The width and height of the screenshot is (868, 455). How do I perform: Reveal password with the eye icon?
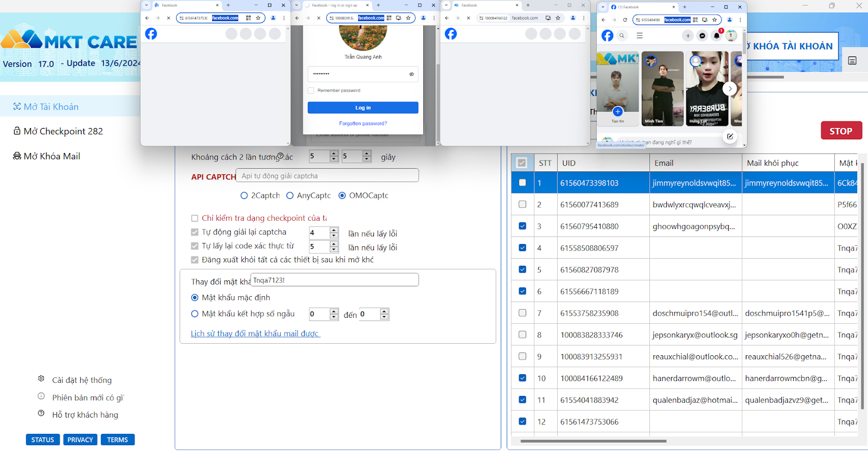click(411, 74)
